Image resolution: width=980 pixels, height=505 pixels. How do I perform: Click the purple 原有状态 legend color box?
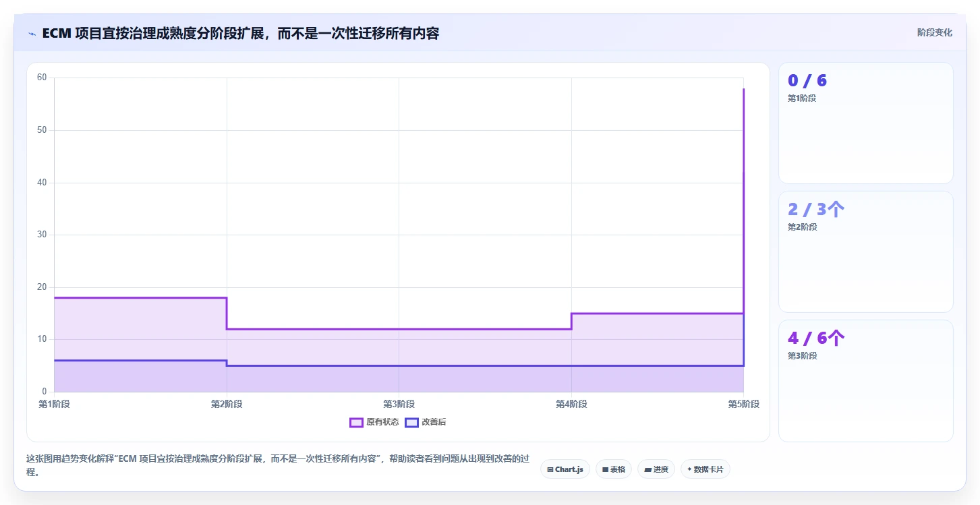tap(356, 423)
